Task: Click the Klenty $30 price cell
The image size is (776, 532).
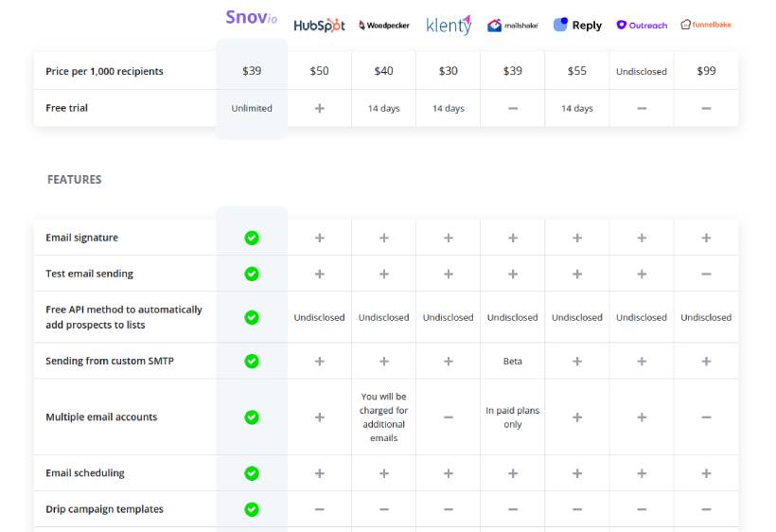Action: tap(449, 71)
